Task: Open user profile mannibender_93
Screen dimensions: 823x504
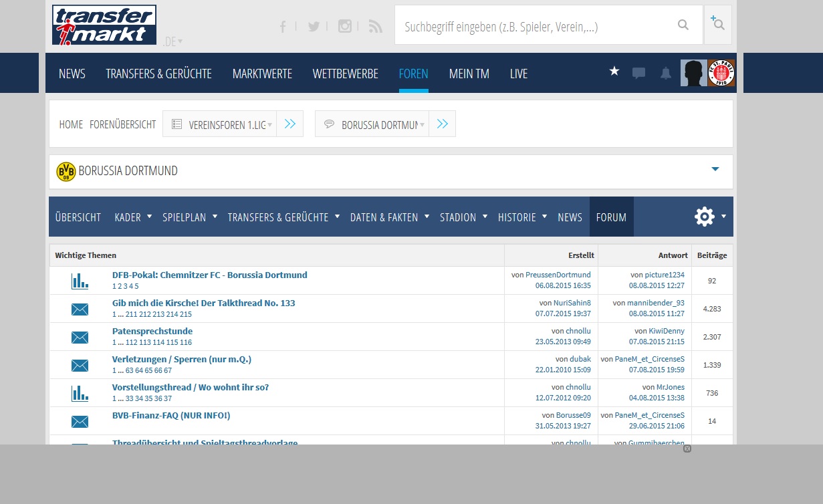Action: [656, 303]
